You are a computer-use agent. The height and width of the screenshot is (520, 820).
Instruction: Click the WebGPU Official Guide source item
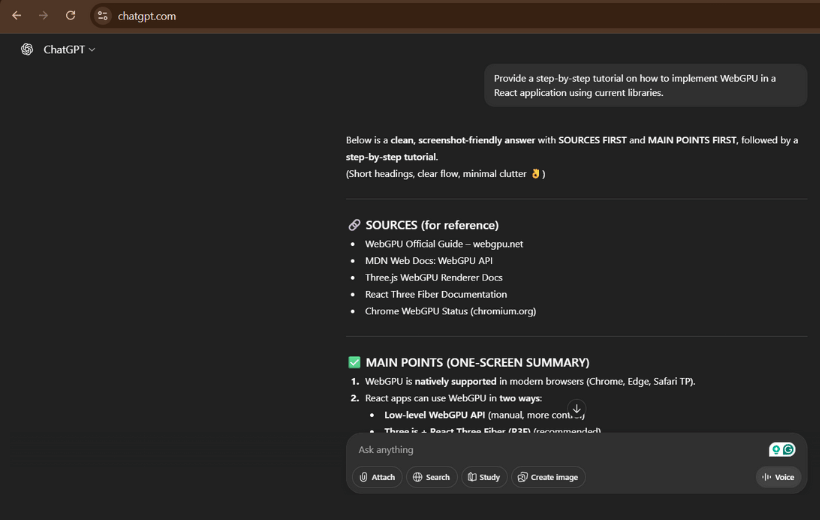(443, 243)
